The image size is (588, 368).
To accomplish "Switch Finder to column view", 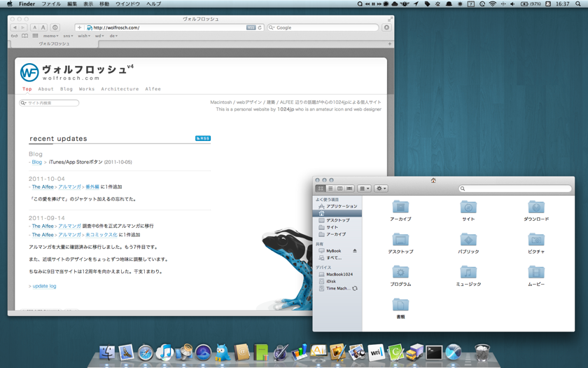I will point(339,189).
